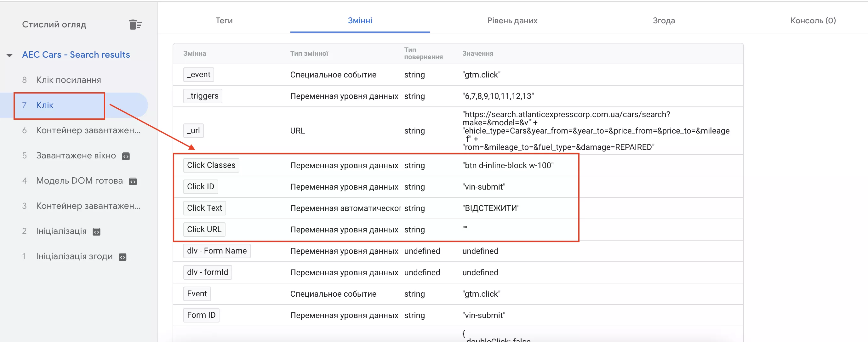
Task: Select event 8 Клік посилання
Action: [74, 80]
